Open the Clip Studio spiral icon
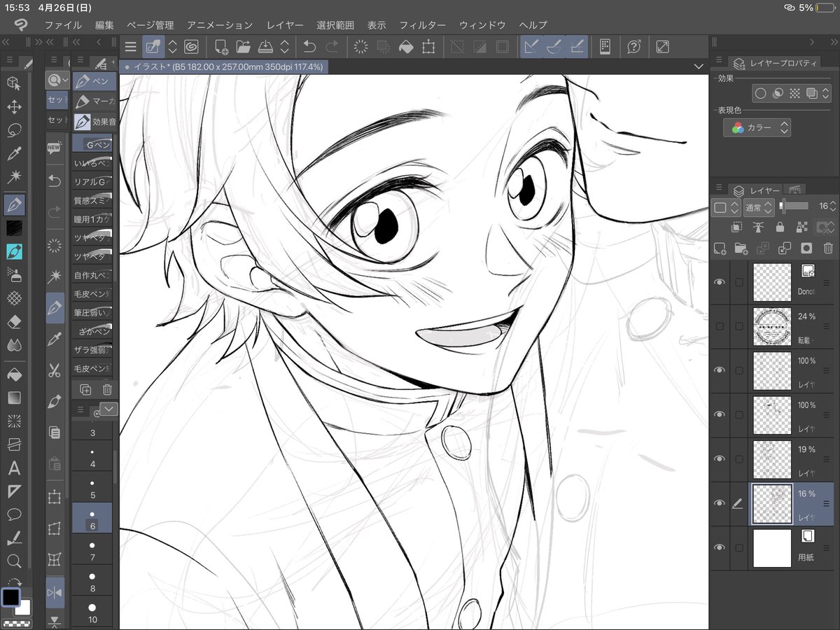 point(190,47)
